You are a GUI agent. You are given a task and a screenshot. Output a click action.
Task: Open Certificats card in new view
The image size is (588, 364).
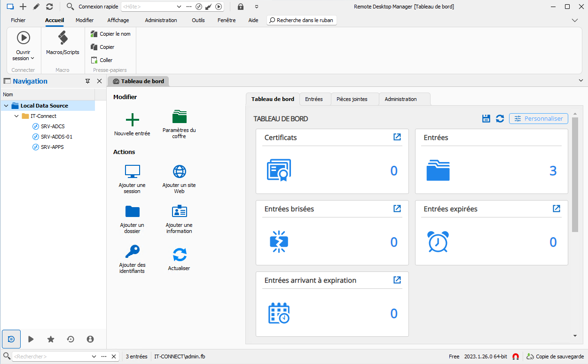click(397, 137)
